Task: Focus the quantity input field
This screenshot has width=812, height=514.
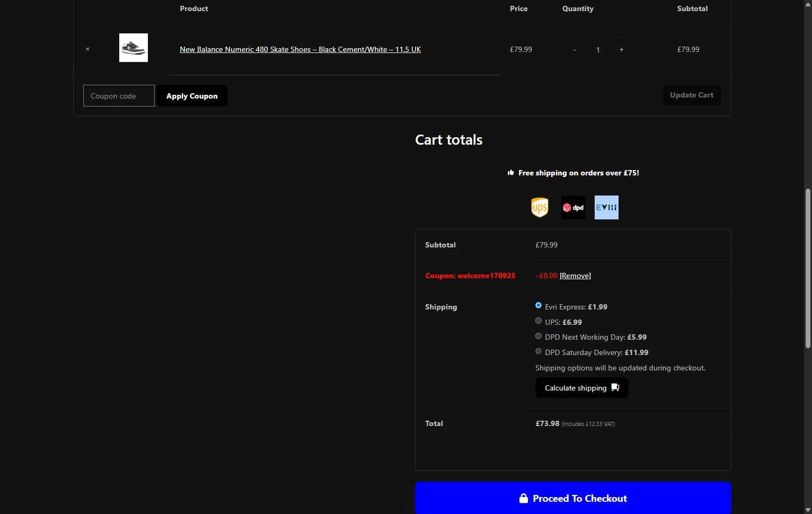Action: (598, 49)
